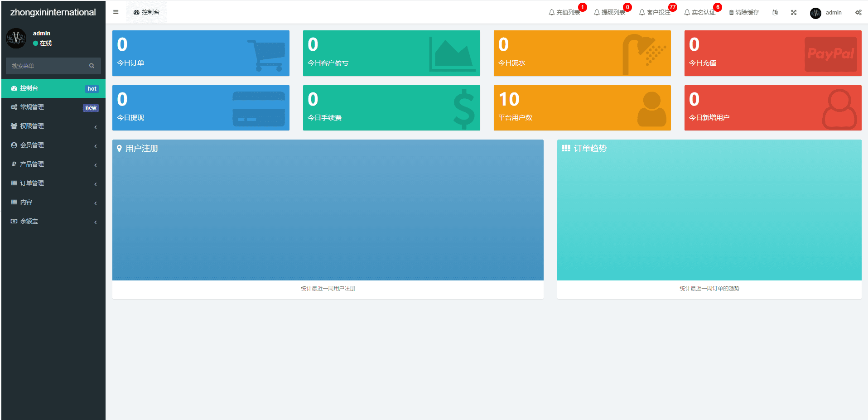Open 实名认证 notifications
The width and height of the screenshot is (868, 420).
point(700,12)
